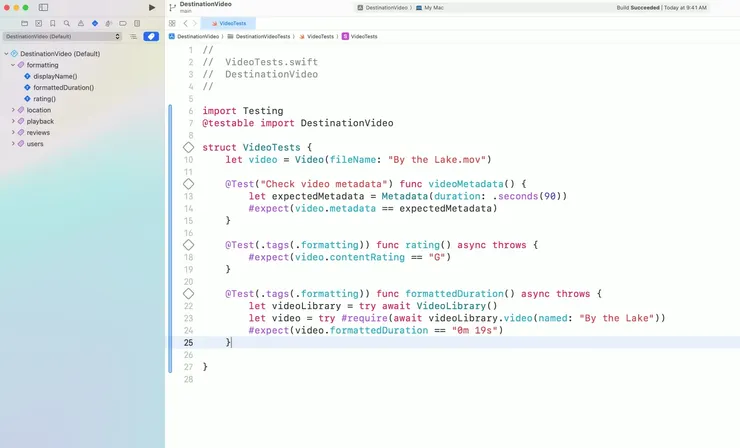The image size is (740, 448).
Task: Click the "G" rating string on line 18
Action: (437, 257)
